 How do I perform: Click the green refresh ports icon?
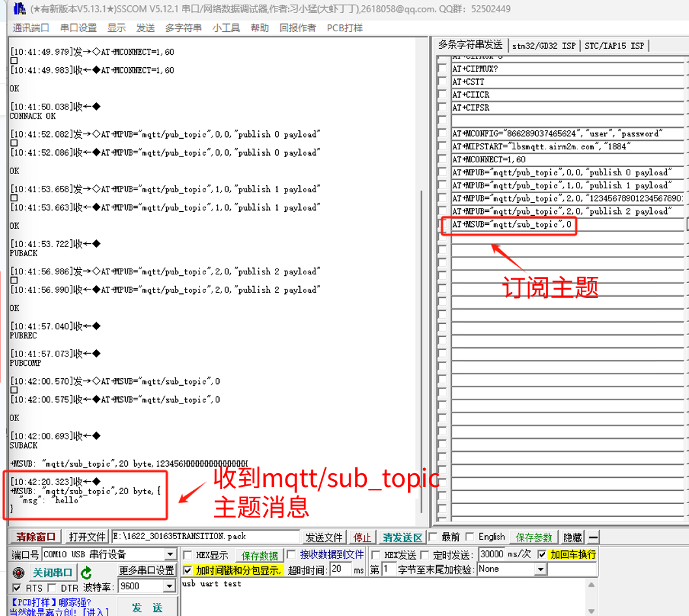[86, 572]
